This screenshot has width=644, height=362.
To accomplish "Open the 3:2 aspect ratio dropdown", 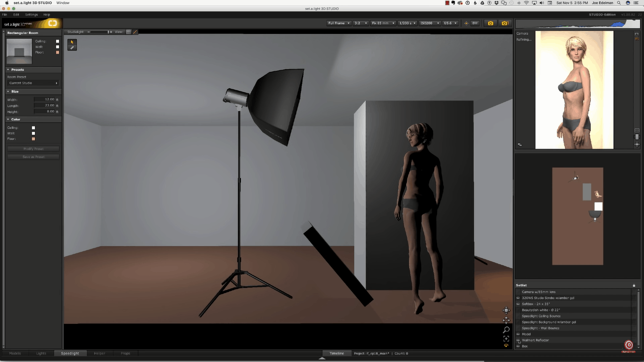I will (361, 23).
